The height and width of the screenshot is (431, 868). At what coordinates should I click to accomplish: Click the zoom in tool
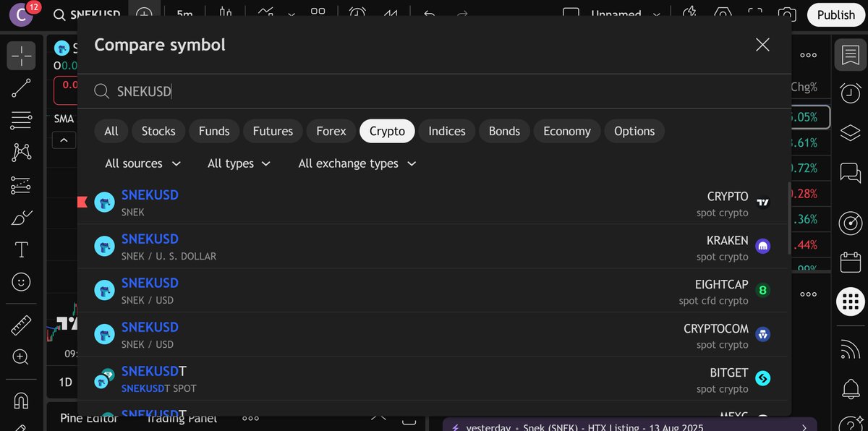22,357
